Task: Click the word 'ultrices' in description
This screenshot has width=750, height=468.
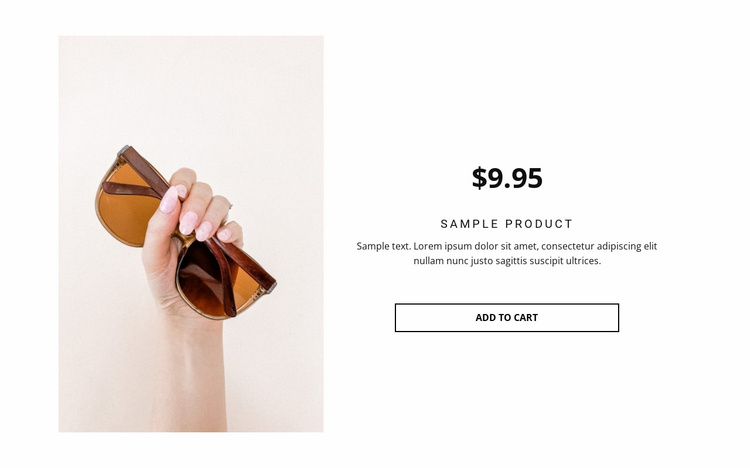Action: point(582,261)
